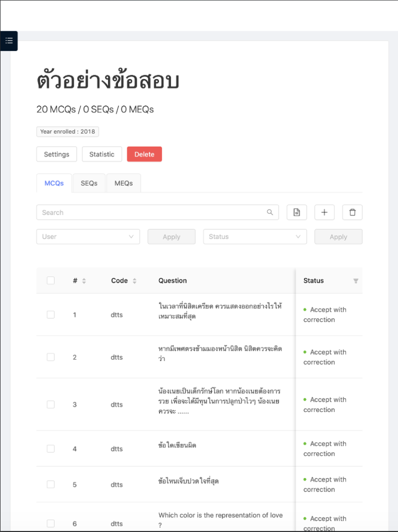Focus the Search input field
The height and width of the screenshot is (532, 398).
tap(158, 212)
